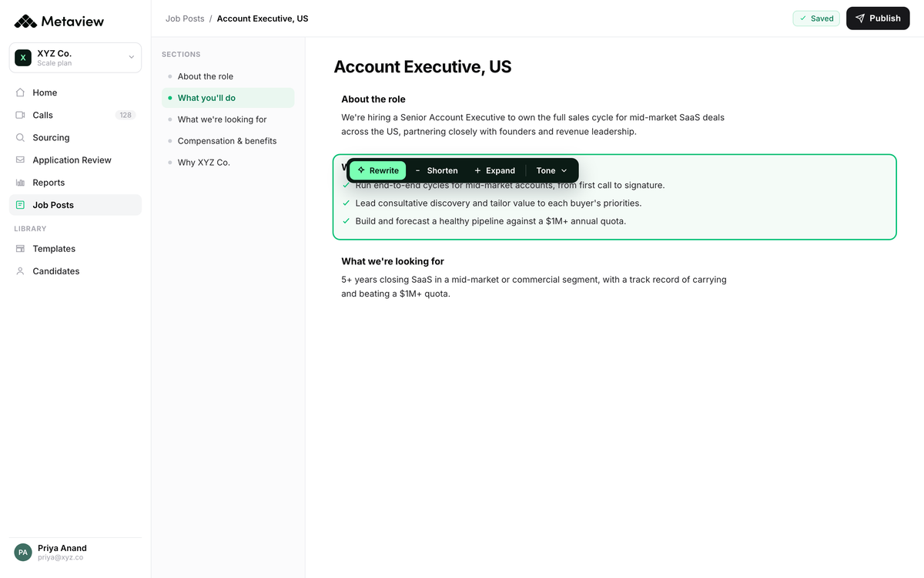Click the checkmark beside consultative discovery bullet
The image size is (924, 578).
[x=346, y=203]
